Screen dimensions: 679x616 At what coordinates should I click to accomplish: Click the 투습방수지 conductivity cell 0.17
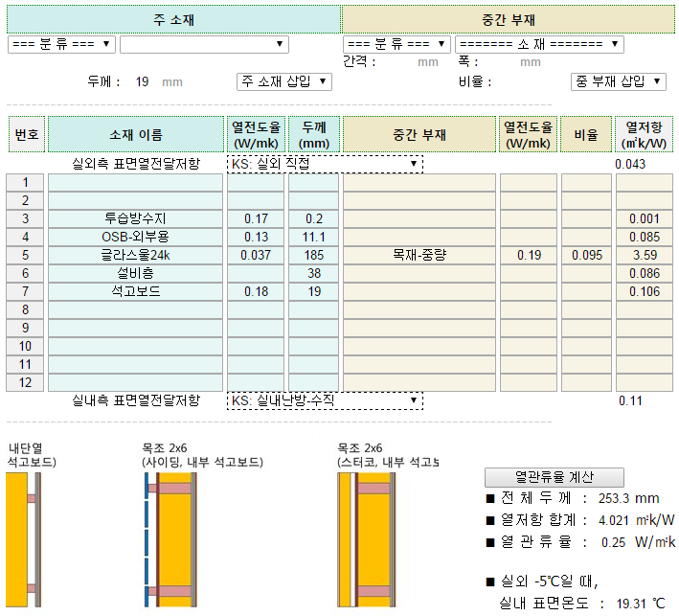tap(256, 219)
